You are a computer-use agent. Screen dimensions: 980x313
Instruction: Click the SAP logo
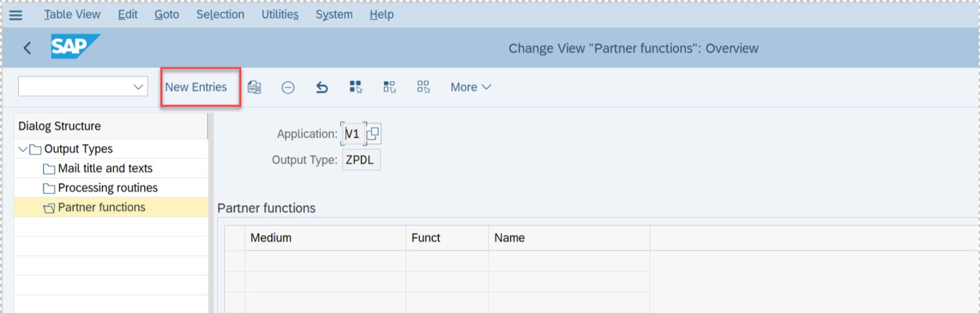pyautogui.click(x=75, y=46)
